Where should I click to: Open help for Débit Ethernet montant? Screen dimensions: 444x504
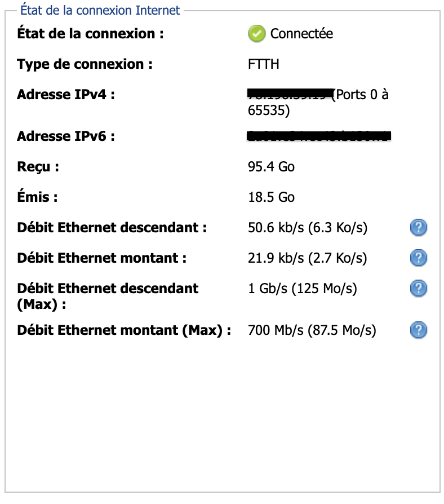point(418,258)
